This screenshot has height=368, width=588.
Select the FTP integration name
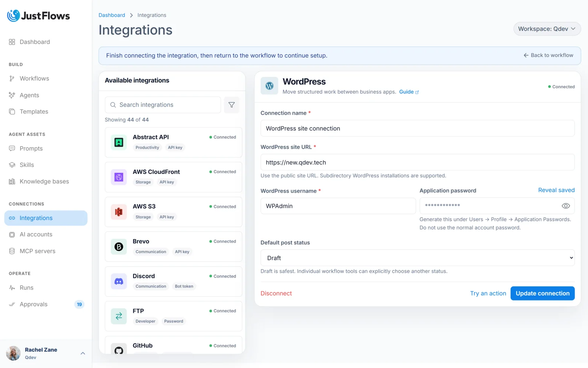[x=138, y=311]
